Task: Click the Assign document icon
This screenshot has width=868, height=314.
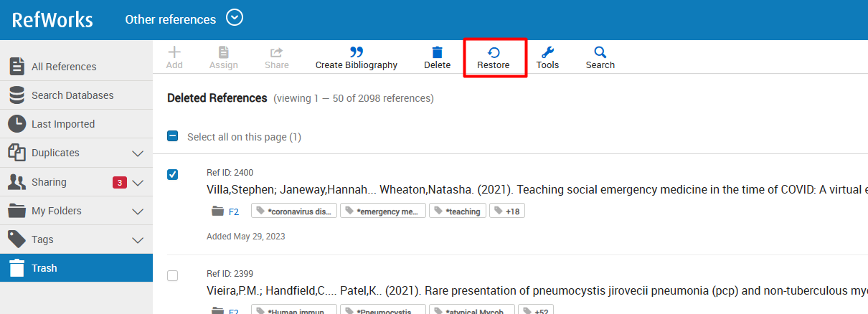Action: (x=224, y=52)
